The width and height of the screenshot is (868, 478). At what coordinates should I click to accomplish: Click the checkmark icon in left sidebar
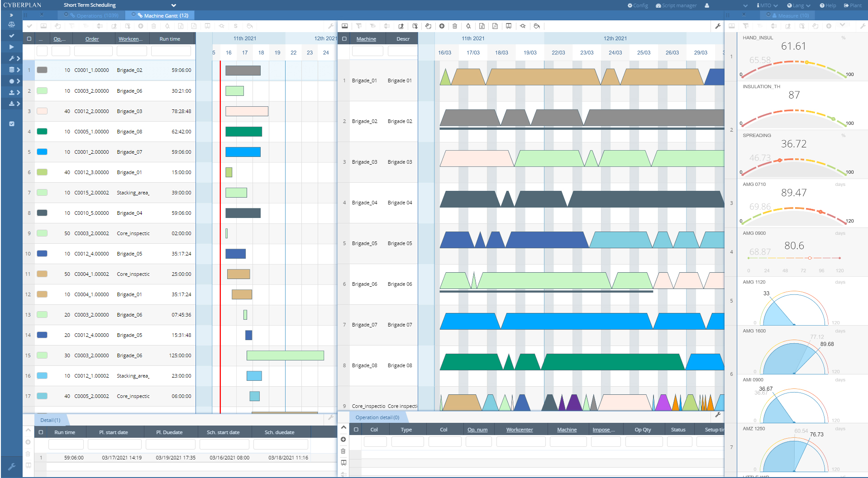click(11, 36)
